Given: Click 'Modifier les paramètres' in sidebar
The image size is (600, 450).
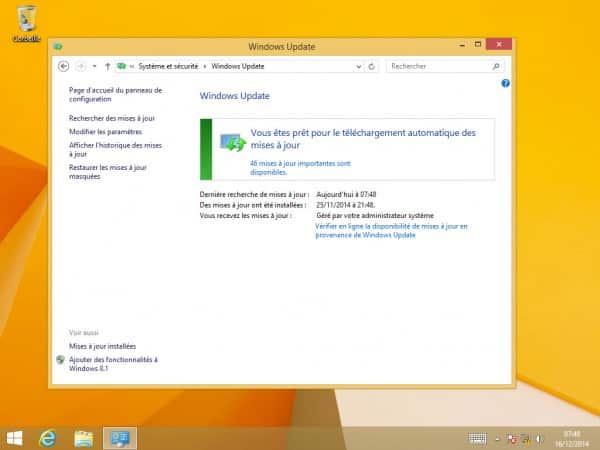Looking at the screenshot, I should tap(105, 131).
